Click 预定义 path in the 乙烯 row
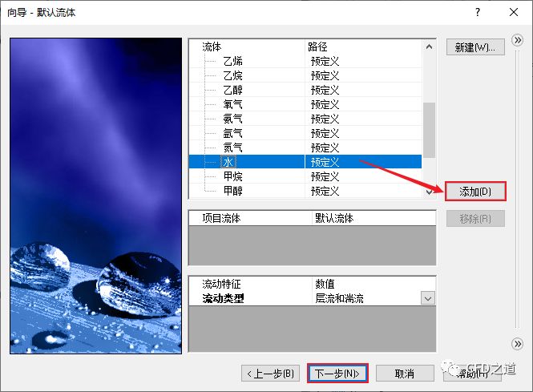This screenshot has width=533, height=392. pos(325,61)
